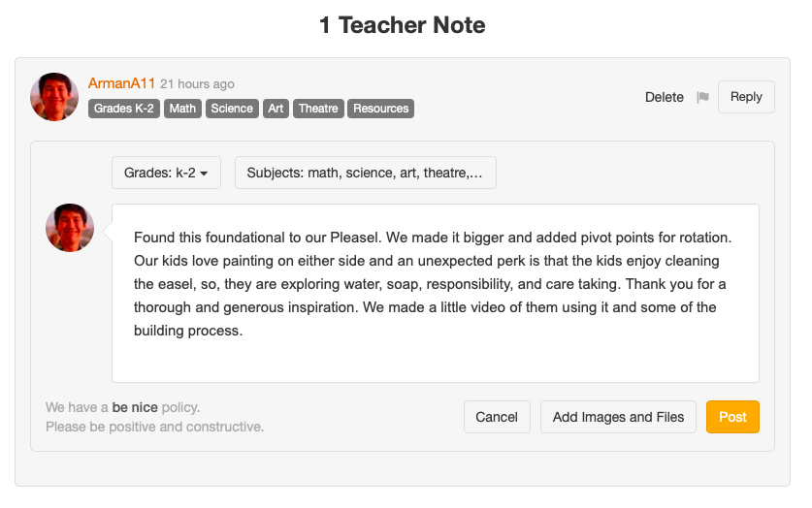Click inside the note text area
812x508 pixels.
(435, 291)
